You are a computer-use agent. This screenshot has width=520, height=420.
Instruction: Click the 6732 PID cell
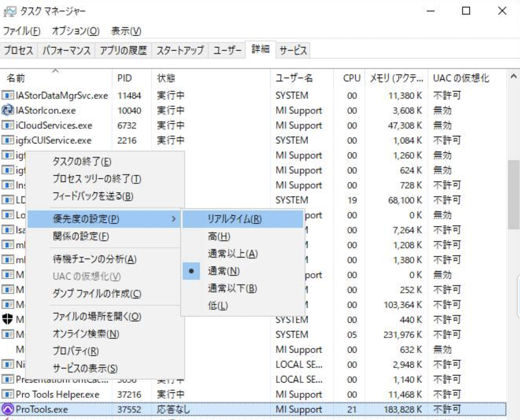coord(127,125)
